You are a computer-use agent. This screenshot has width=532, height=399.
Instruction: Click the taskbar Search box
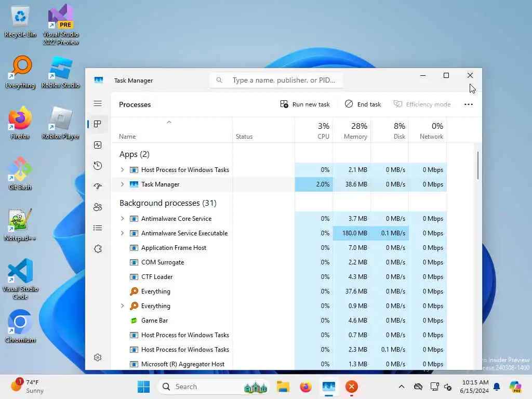coord(214,387)
